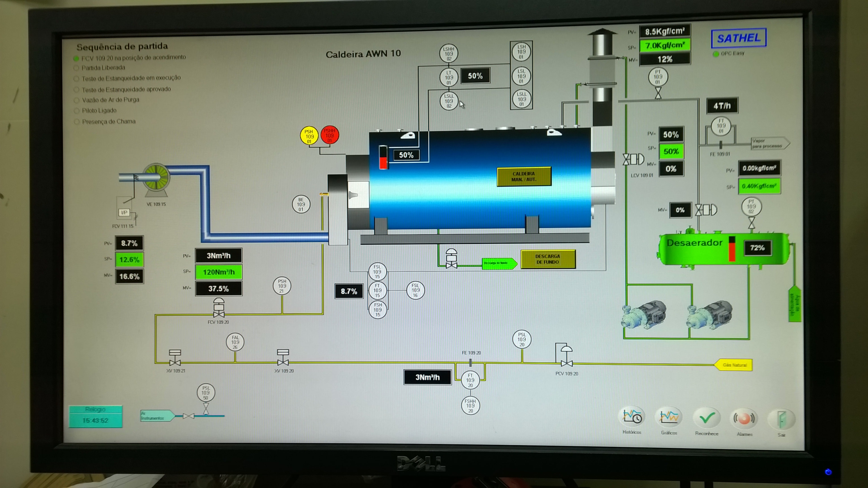The height and width of the screenshot is (488, 868).
Task: Click the PCV 109 20 pressure valve
Action: pos(567,357)
